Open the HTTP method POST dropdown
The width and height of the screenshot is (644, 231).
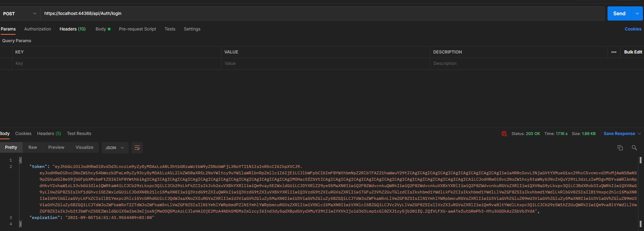point(19,13)
